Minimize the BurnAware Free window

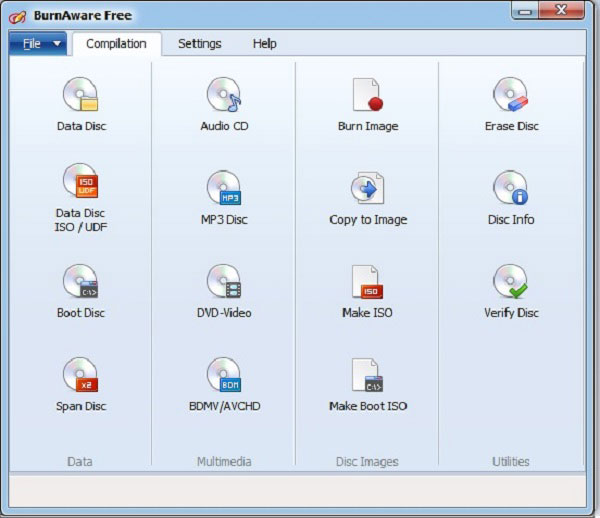click(x=525, y=11)
